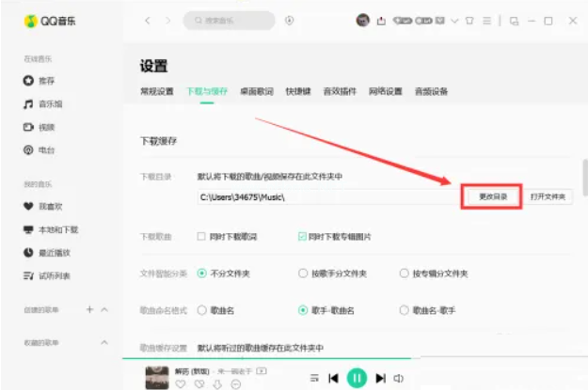This screenshot has width=588, height=390.
Task: Click the volume speaker icon
Action: tap(398, 378)
